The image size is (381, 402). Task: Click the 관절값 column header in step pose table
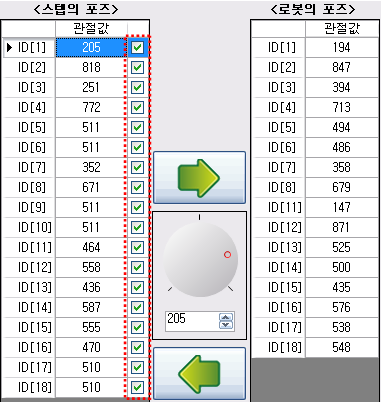pyautogui.click(x=91, y=29)
